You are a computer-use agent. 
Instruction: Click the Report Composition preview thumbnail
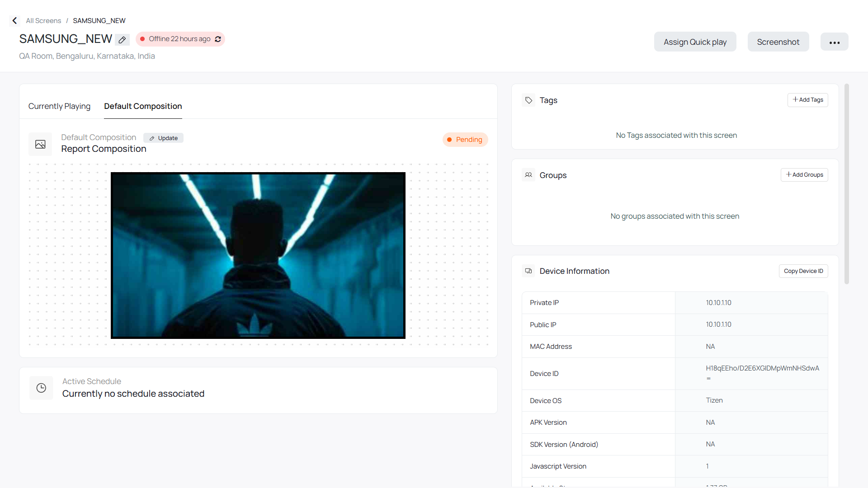tap(258, 255)
